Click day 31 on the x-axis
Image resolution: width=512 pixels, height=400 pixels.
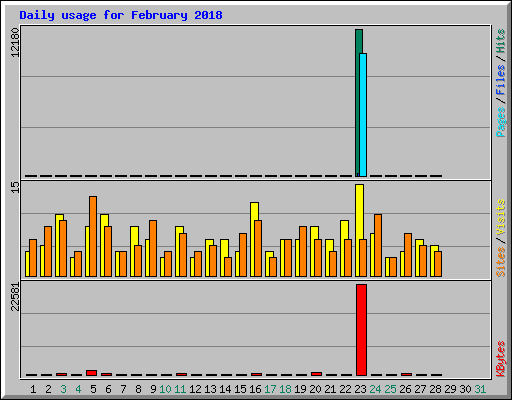click(480, 389)
